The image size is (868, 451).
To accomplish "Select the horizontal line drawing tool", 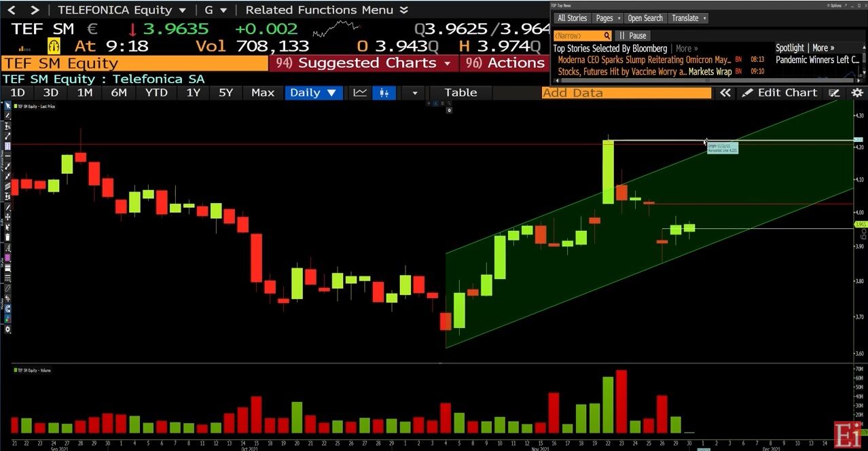I will pos(8,156).
